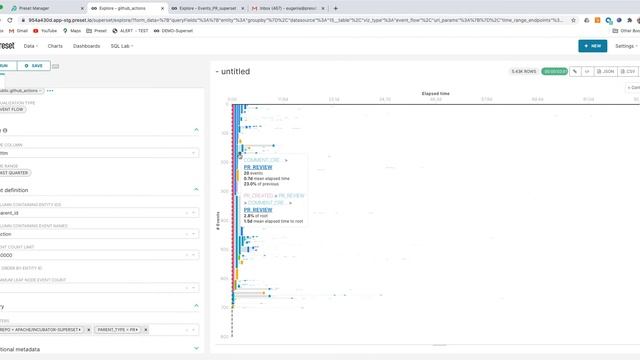
Task: Open the browser extensions puzzle icon
Action: 629,20
